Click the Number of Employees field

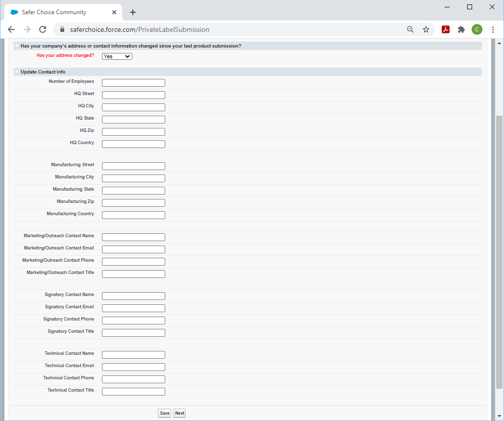133,83
